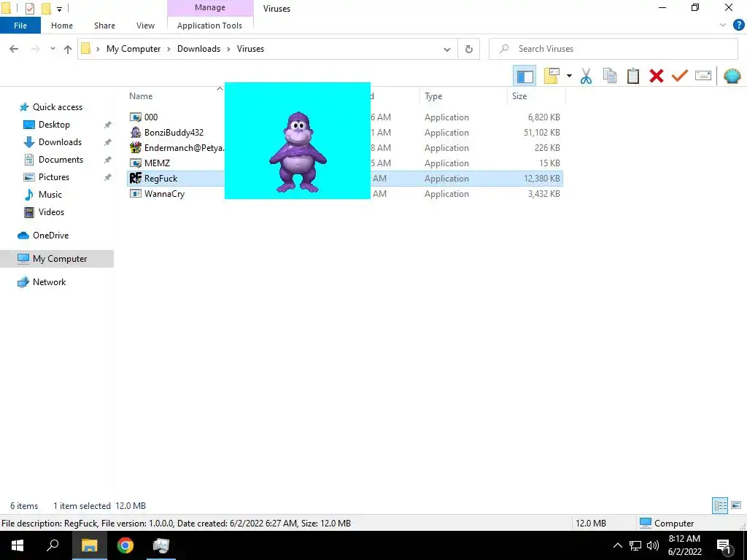Go back with the left arrow
This screenshot has height=560, width=747.
click(14, 49)
